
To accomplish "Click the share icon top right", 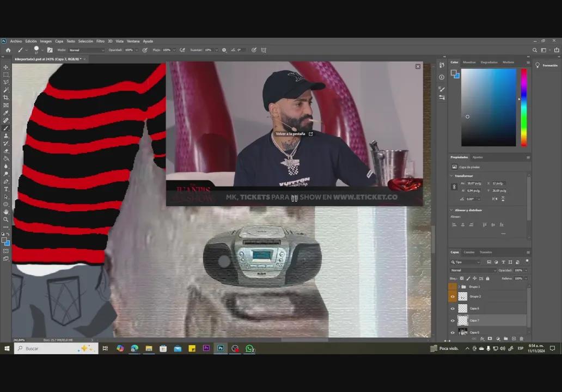I will [557, 50].
